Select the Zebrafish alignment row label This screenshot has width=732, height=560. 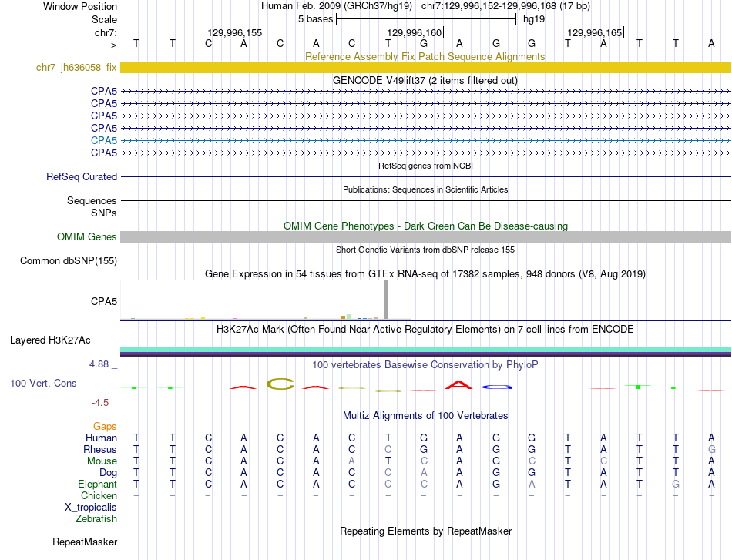point(96,519)
